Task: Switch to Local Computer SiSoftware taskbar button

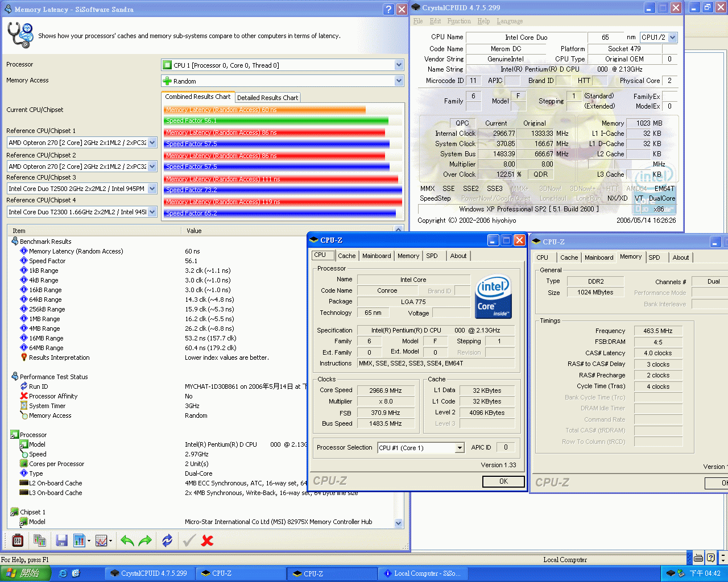Action: pos(423,573)
